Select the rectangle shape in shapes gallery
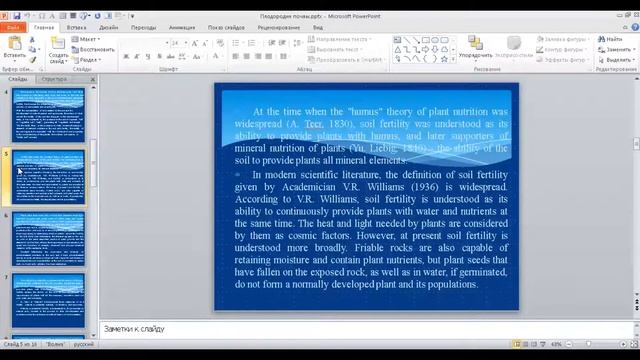The width and height of the screenshot is (640, 360). coord(426,40)
